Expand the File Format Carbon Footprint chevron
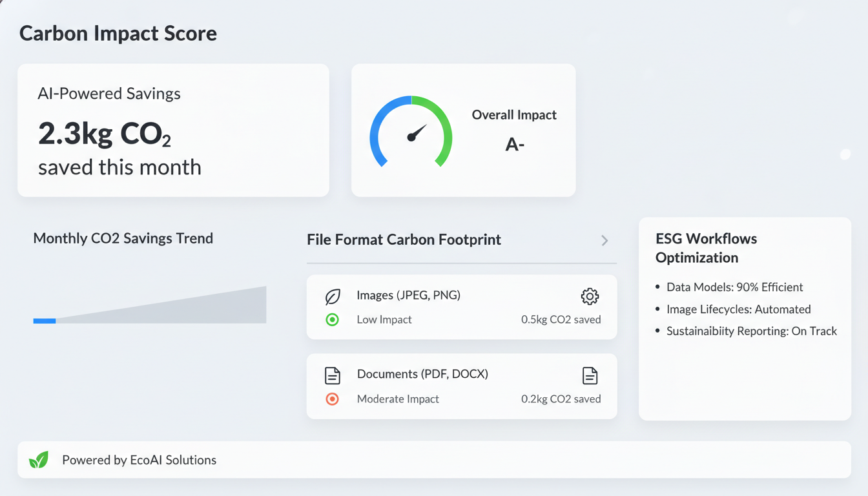 604,240
